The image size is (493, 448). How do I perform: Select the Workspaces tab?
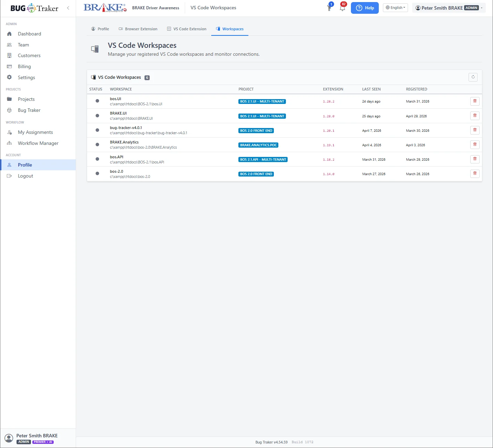230,29
